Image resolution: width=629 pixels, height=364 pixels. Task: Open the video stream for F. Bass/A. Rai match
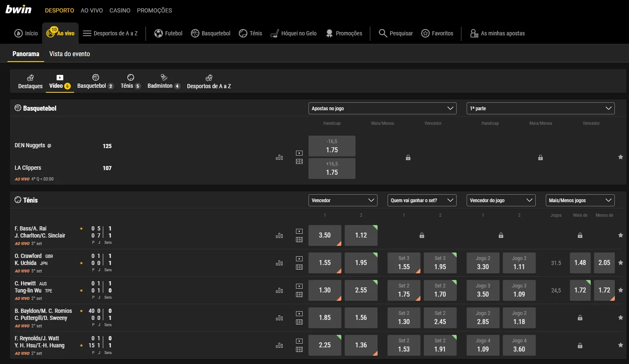(299, 231)
